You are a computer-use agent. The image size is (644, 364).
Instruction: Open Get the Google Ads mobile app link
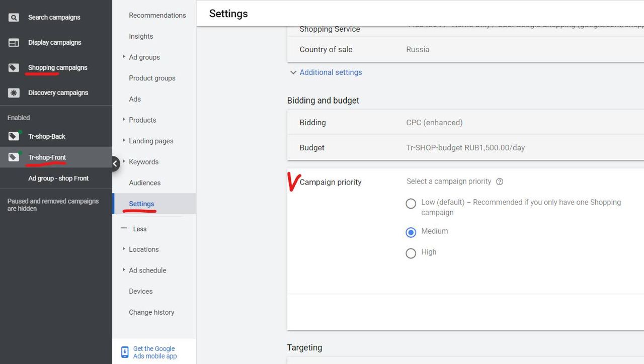154,352
